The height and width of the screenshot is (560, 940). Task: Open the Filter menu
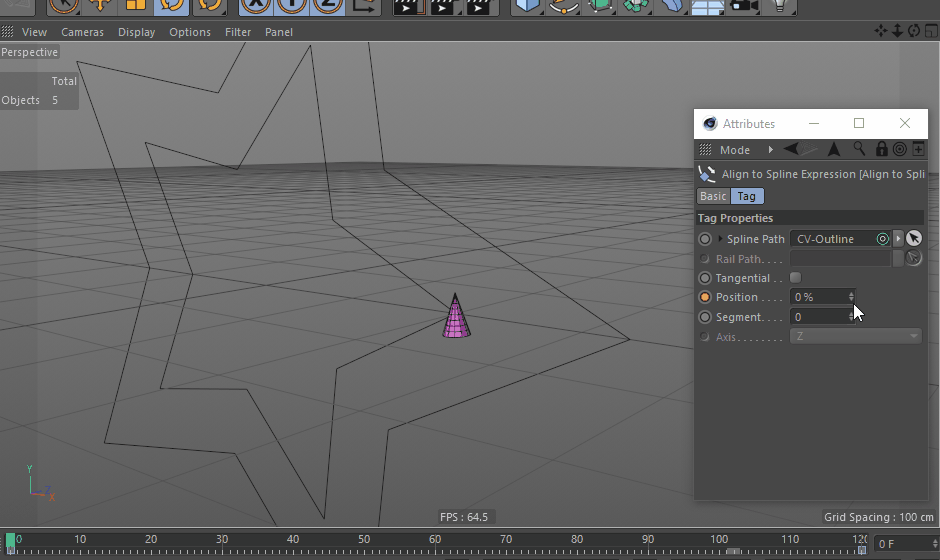tap(237, 32)
